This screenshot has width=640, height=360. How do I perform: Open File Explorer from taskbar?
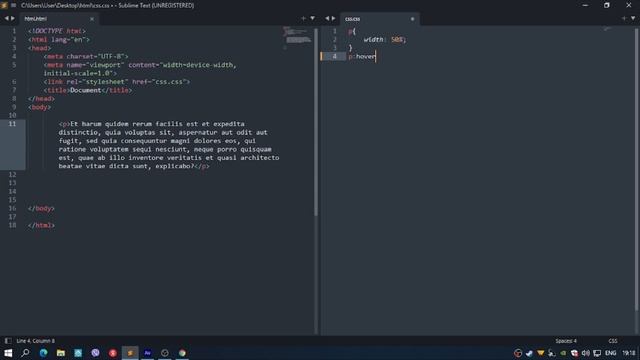(61, 353)
